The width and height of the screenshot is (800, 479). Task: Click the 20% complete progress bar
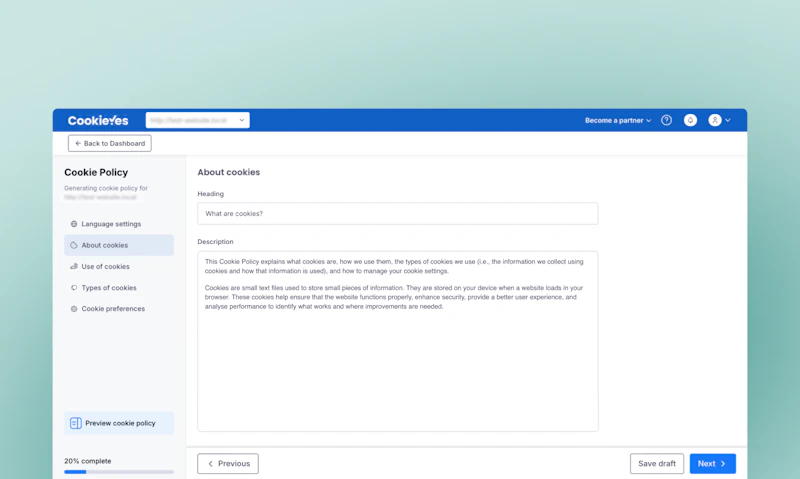(x=119, y=472)
